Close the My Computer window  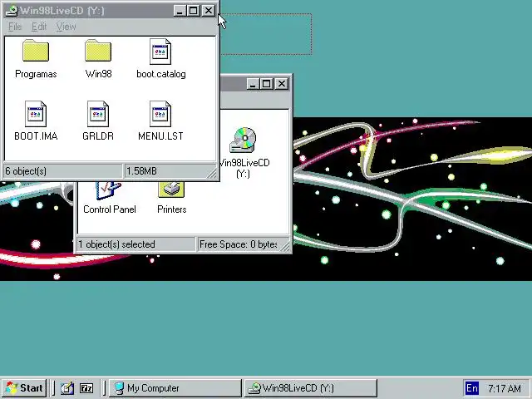point(282,83)
